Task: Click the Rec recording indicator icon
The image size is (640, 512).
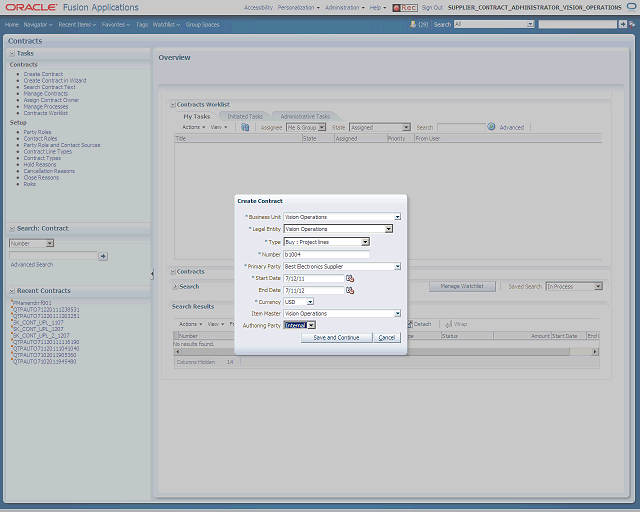Action: [x=405, y=8]
